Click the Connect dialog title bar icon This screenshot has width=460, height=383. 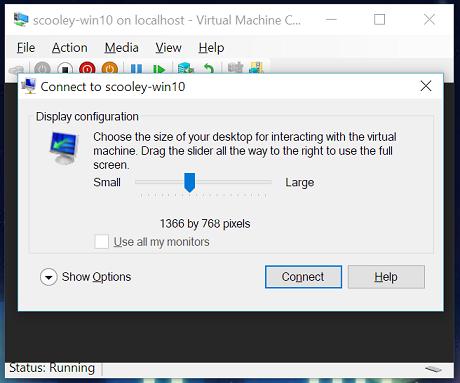tap(29, 86)
